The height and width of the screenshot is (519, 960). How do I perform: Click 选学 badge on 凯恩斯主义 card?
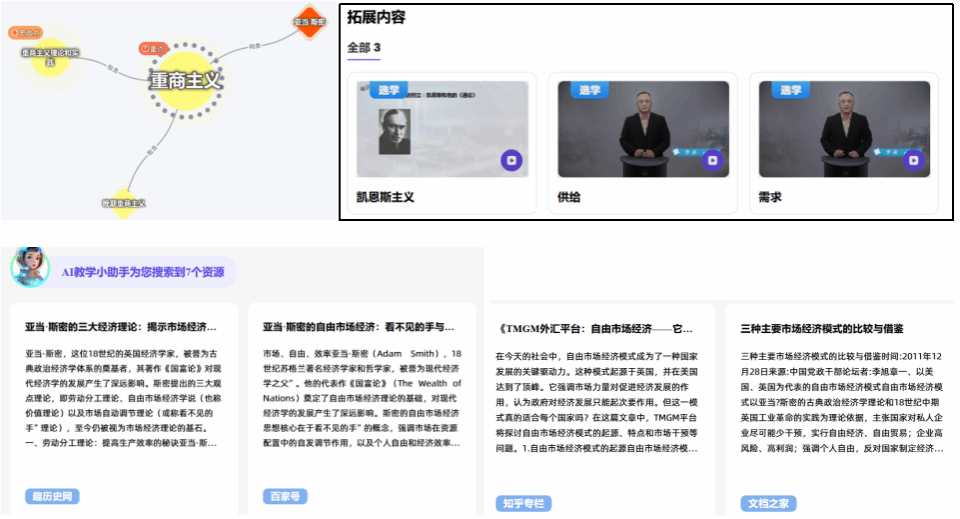click(x=389, y=90)
